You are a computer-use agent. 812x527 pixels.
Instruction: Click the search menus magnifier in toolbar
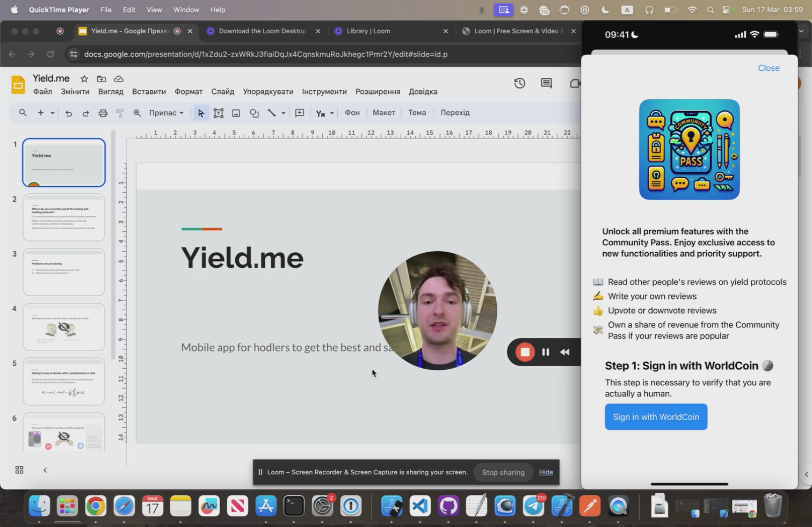23,113
